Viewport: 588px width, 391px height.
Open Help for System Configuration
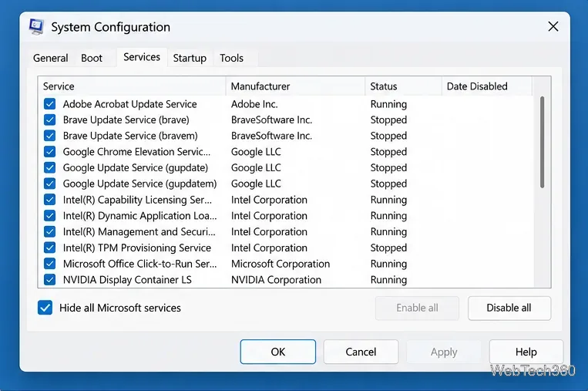(526, 352)
